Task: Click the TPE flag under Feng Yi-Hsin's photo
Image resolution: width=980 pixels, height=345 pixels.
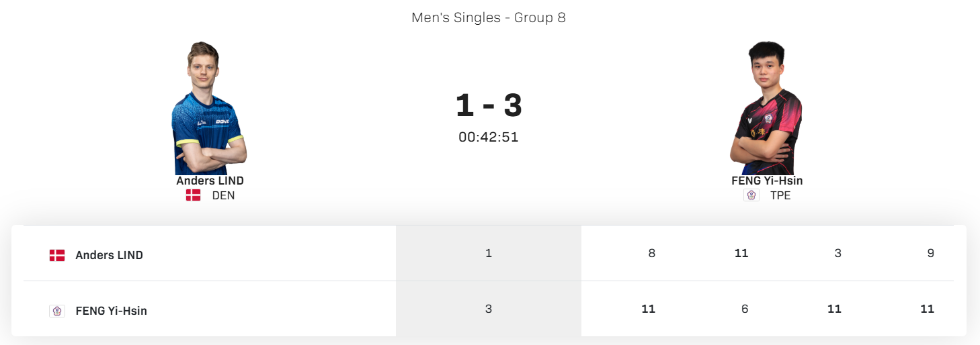Action: pos(751,195)
